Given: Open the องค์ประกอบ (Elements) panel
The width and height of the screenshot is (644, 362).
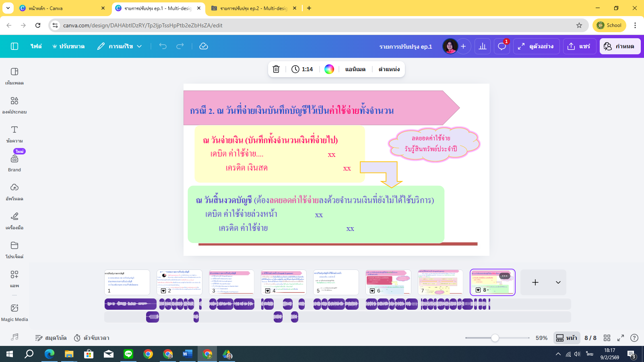Looking at the screenshot, I should click(x=14, y=104).
